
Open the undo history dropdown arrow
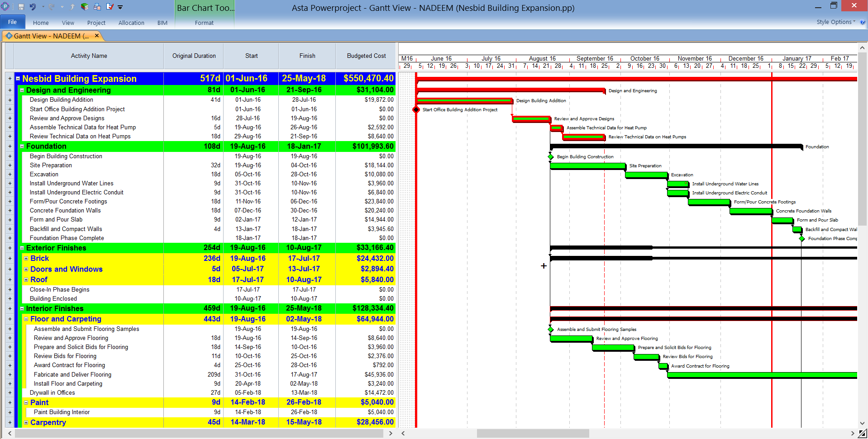pos(43,7)
